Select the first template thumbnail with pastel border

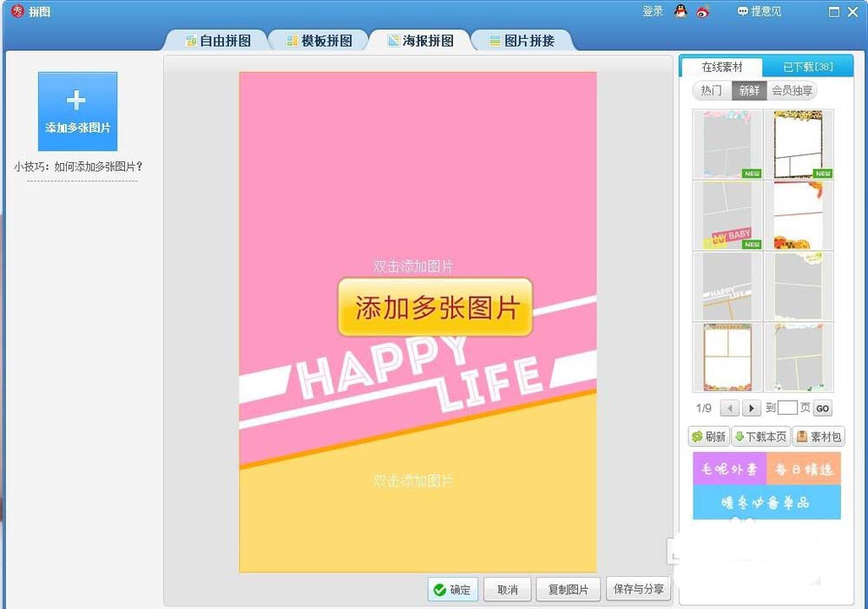727,144
